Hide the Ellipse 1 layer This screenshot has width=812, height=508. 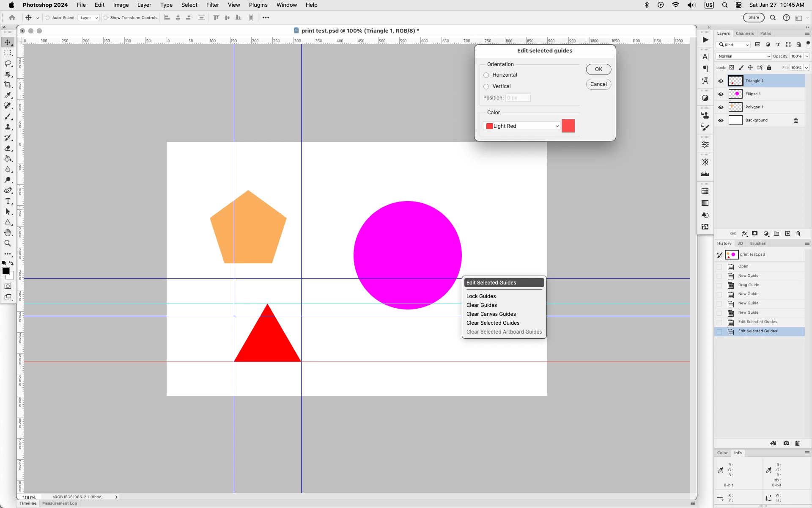tap(721, 94)
